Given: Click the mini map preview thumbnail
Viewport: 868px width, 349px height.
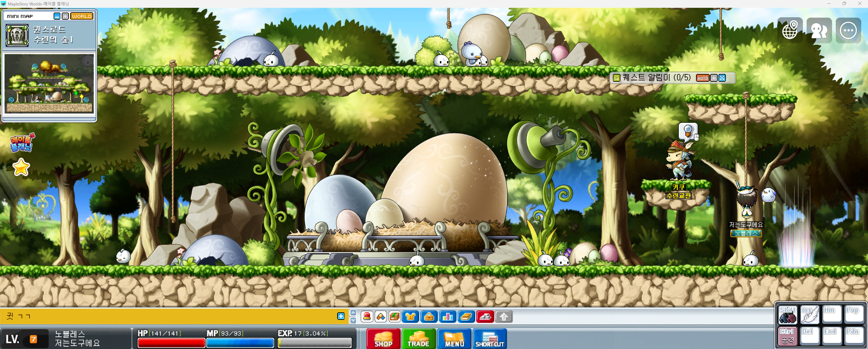Looking at the screenshot, I should (49, 83).
